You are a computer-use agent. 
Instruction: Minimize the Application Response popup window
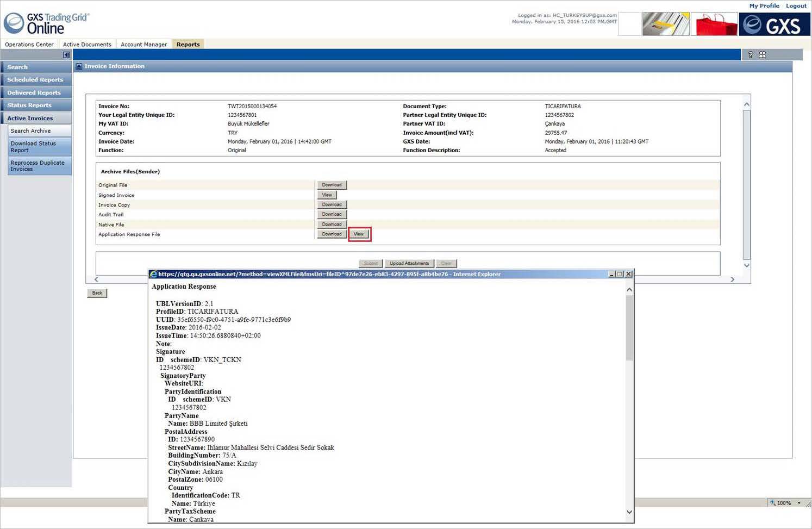pos(611,275)
